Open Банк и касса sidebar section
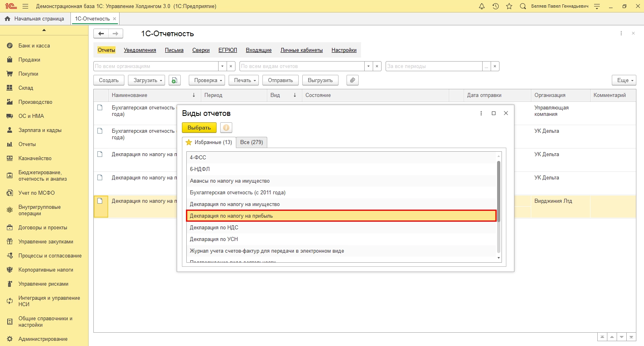This screenshot has width=644, height=346. [x=34, y=46]
